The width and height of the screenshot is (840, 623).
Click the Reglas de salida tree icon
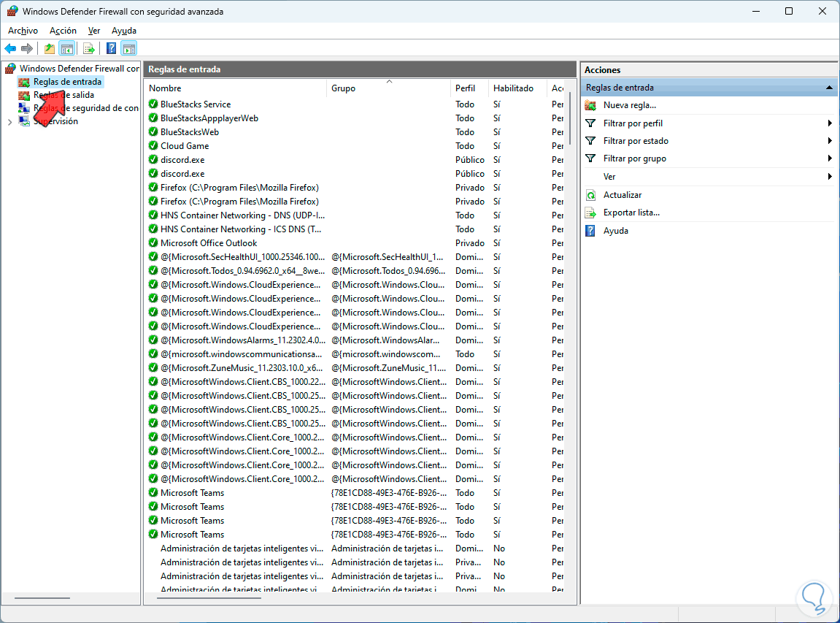coord(24,95)
